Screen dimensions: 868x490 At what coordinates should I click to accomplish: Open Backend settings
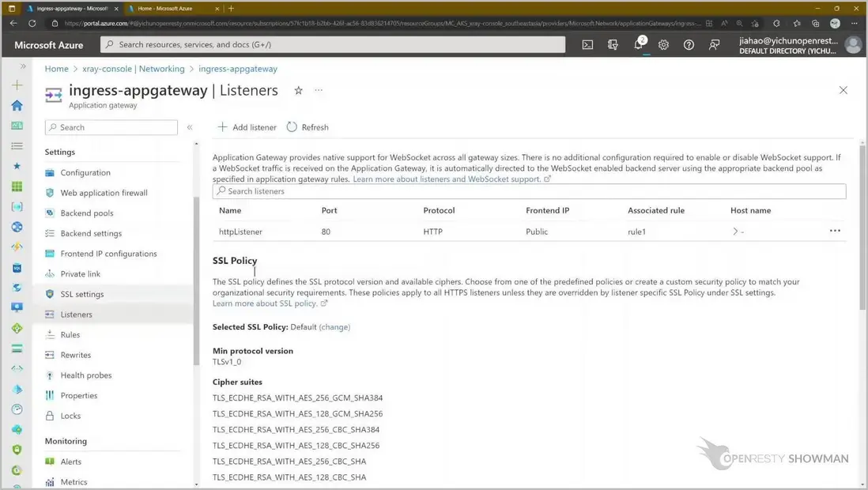pos(91,233)
